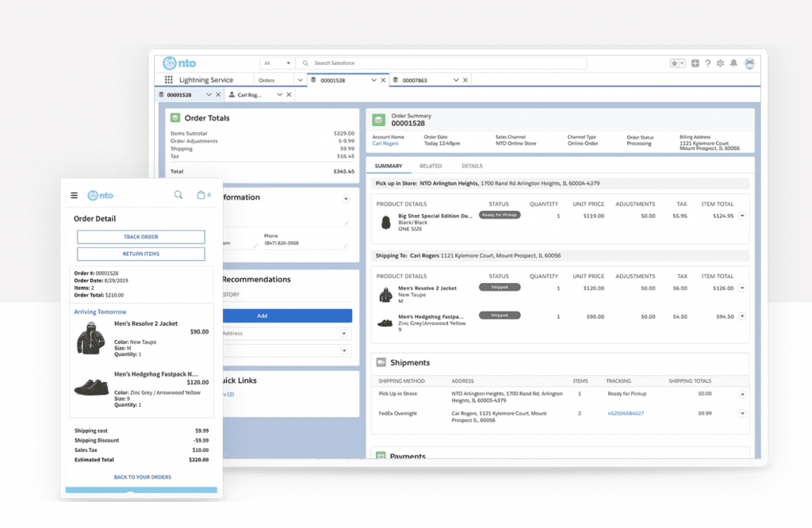Click the help question mark icon
This screenshot has height=528, width=812.
click(707, 63)
